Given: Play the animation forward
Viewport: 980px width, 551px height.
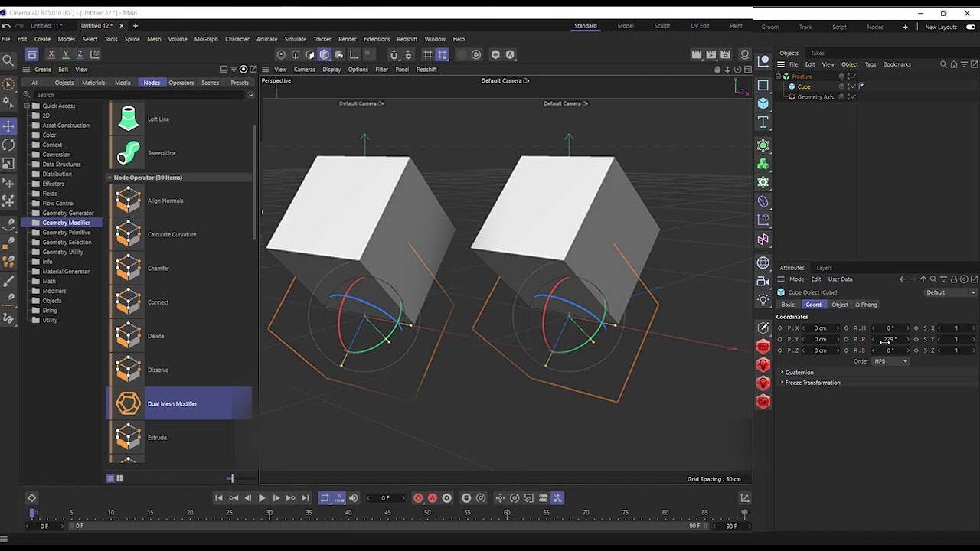Looking at the screenshot, I should coord(262,498).
